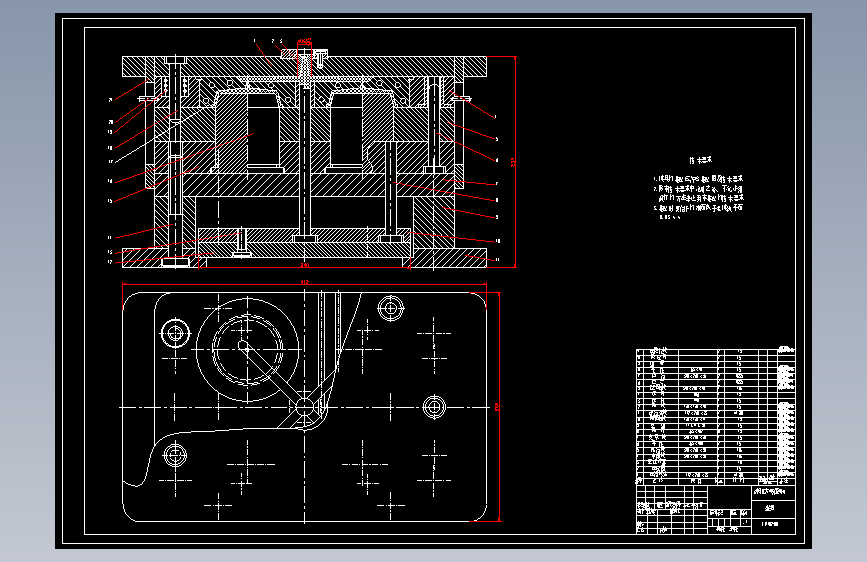867x562 pixels.
Task: Select the red width dimension above the plan view
Action: point(304,283)
